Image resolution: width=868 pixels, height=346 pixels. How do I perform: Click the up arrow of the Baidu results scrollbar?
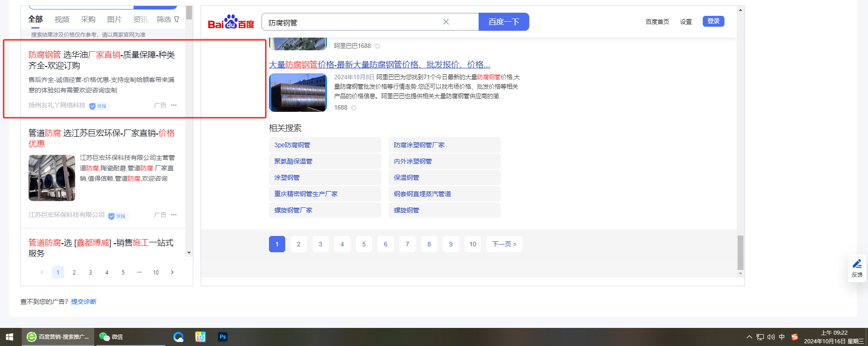point(740,10)
